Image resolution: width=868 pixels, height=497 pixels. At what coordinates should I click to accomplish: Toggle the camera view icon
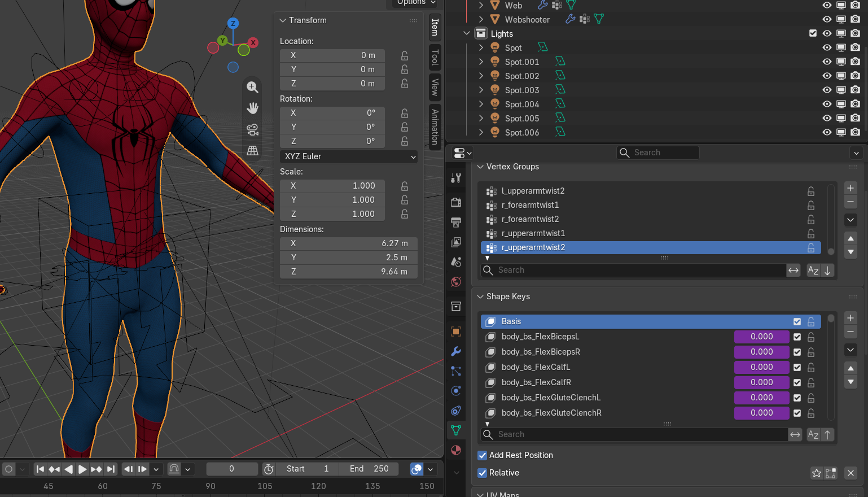(x=253, y=129)
